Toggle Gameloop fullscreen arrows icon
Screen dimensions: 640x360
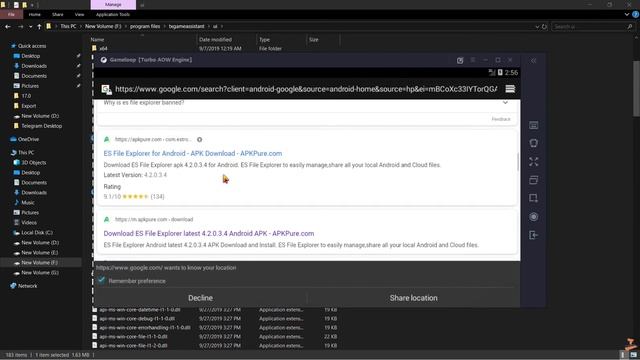pos(533,162)
